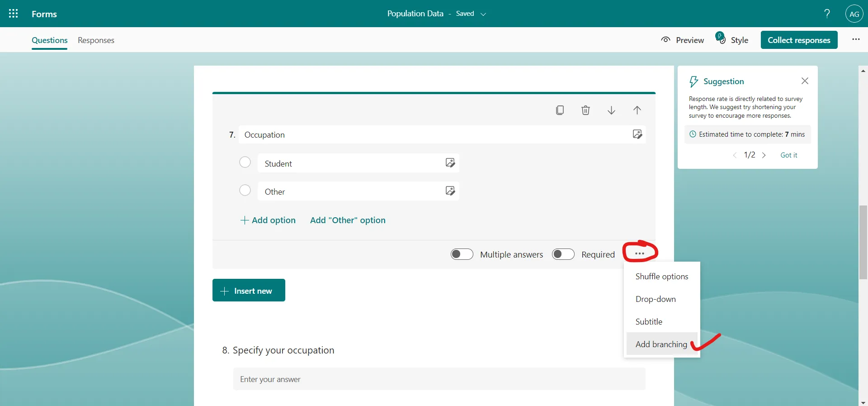Choose Add branching from the menu
The image size is (868, 406).
(662, 344)
